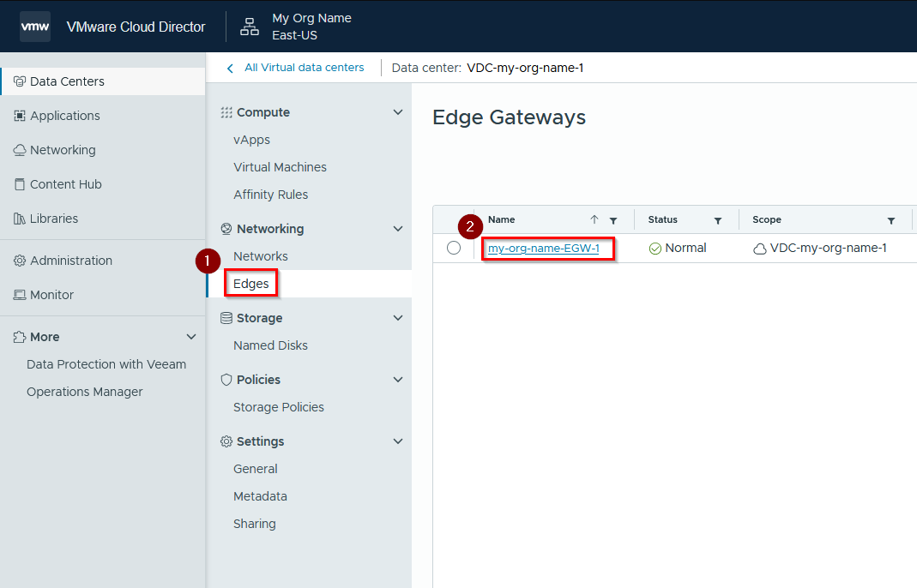
Task: Click the Policies shield icon
Action: [x=226, y=380]
